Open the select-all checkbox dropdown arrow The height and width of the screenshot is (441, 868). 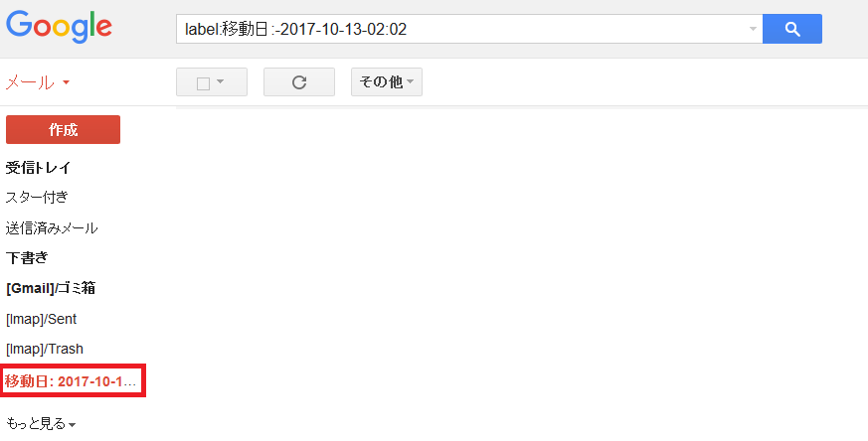(x=221, y=81)
